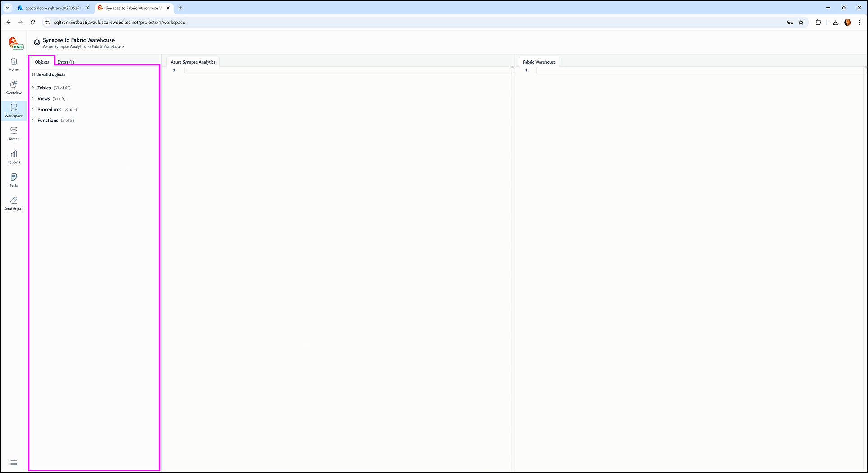Click line 1 in the Synapse editor
Image resolution: width=868 pixels, height=473 pixels.
(x=347, y=70)
